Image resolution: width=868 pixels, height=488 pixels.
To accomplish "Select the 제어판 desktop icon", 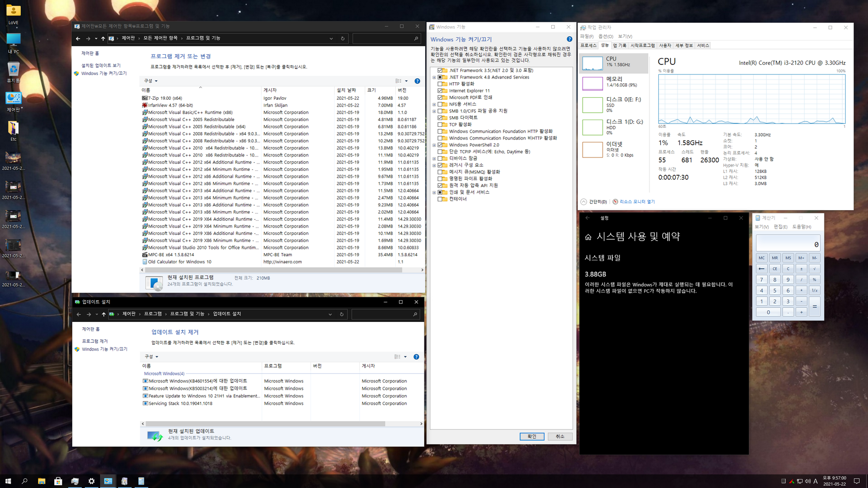I will coord(14,102).
